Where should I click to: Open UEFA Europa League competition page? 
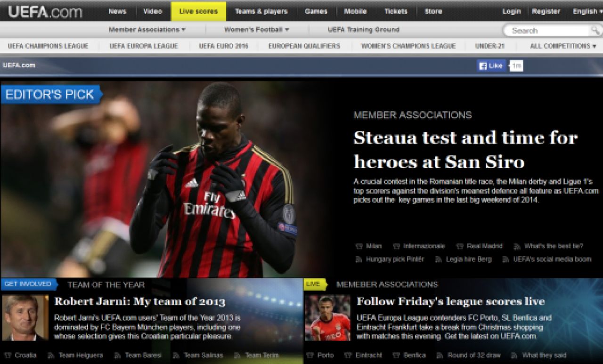pyautogui.click(x=144, y=46)
